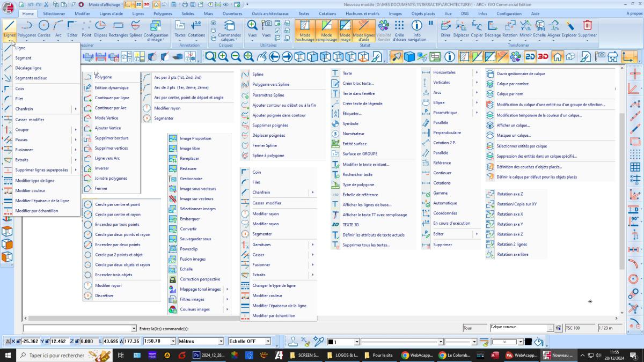The height and width of the screenshot is (362, 644).
Task: Switch to the Cotations ribbon tab
Action: point(327,13)
